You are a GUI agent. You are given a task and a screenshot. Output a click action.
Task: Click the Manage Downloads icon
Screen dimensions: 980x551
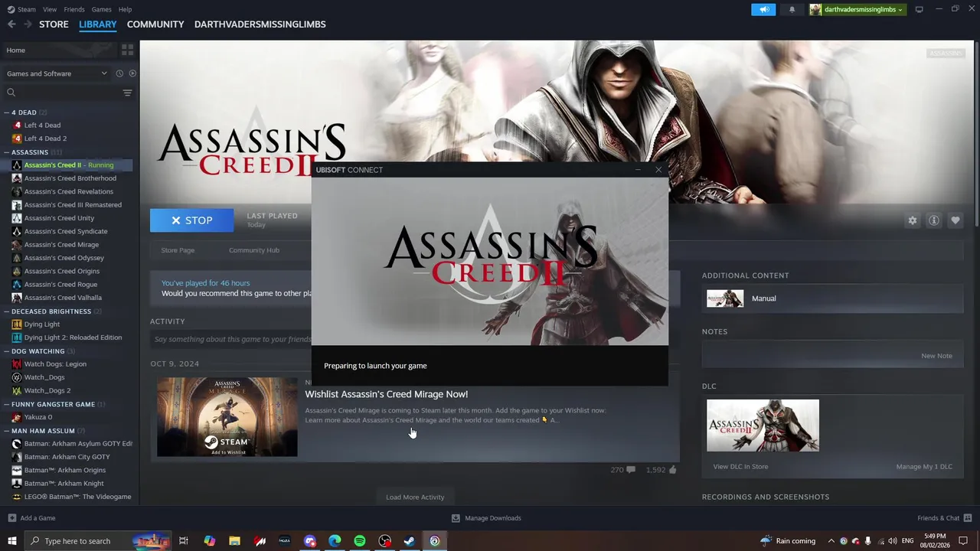[x=456, y=518]
